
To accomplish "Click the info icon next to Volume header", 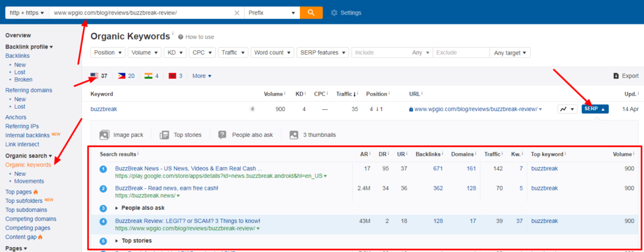I will (x=285, y=94).
